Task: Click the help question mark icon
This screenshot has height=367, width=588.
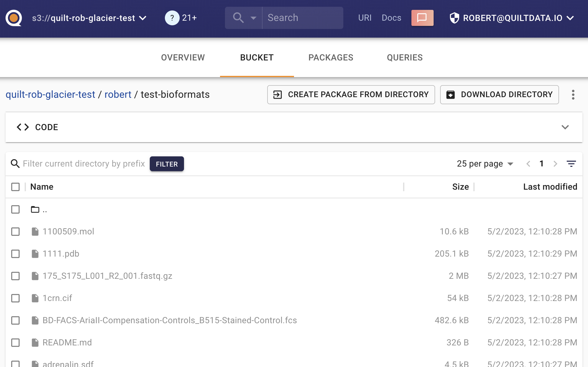Action: 172,18
